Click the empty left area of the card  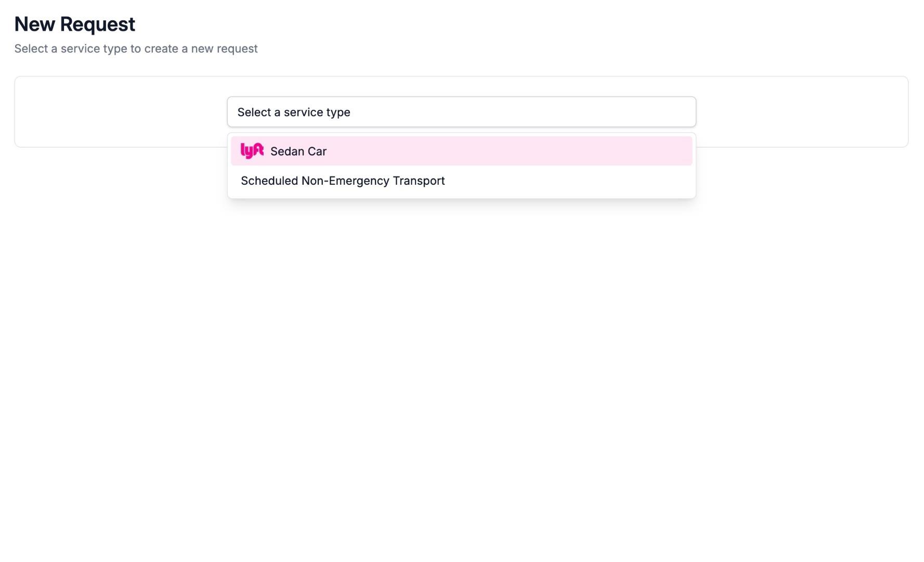120,112
